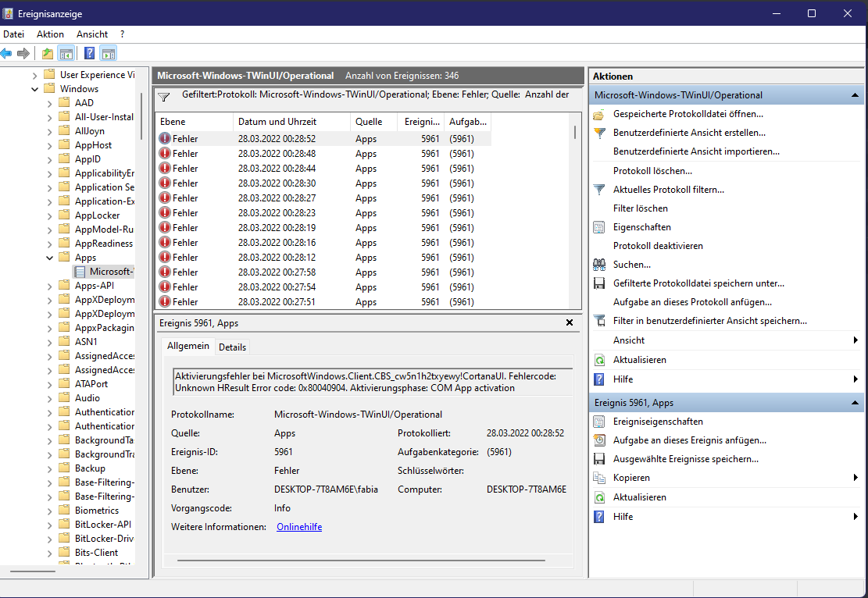
Task: Open the Ansicht submenu arrow in Aktionen
Action: point(855,340)
